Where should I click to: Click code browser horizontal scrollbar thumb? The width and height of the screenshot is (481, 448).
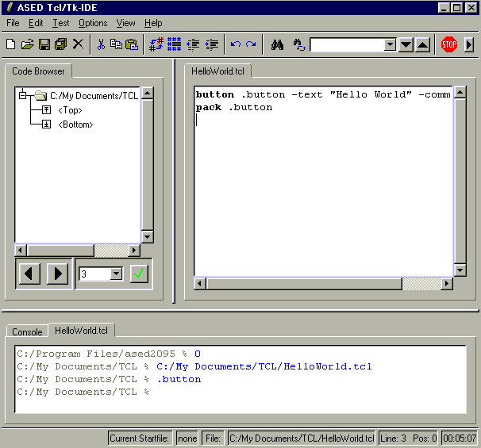click(60, 250)
